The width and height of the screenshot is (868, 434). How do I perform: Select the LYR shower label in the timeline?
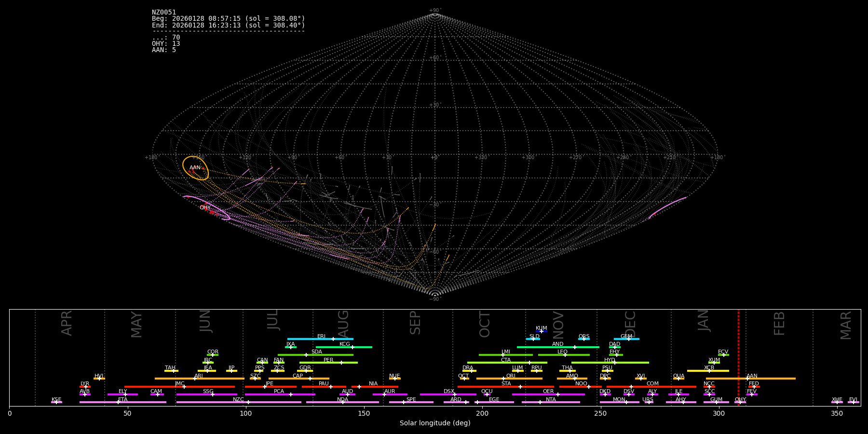coord(85,384)
